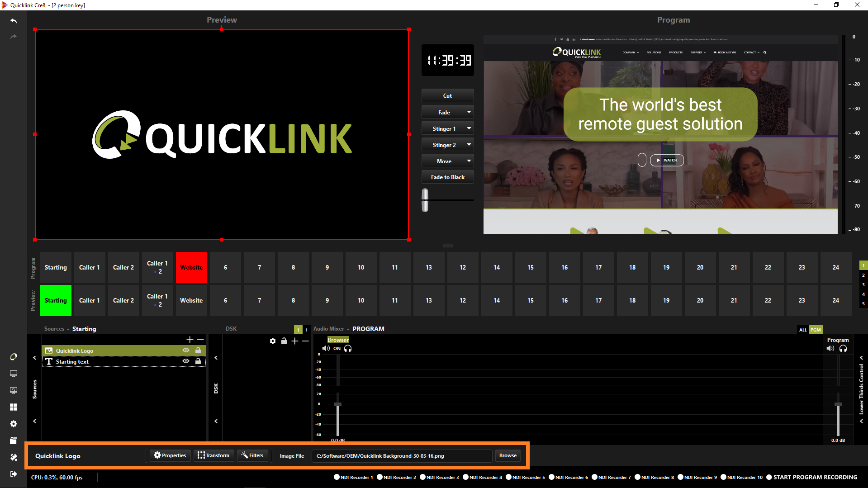Click lower chevron of DSK panel
Viewport: 868px width, 488px height.
click(x=216, y=421)
